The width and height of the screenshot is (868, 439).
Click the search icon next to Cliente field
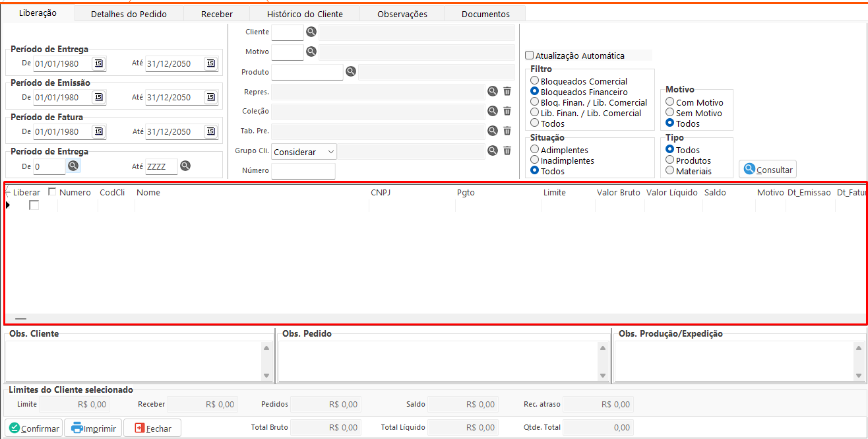coord(311,32)
